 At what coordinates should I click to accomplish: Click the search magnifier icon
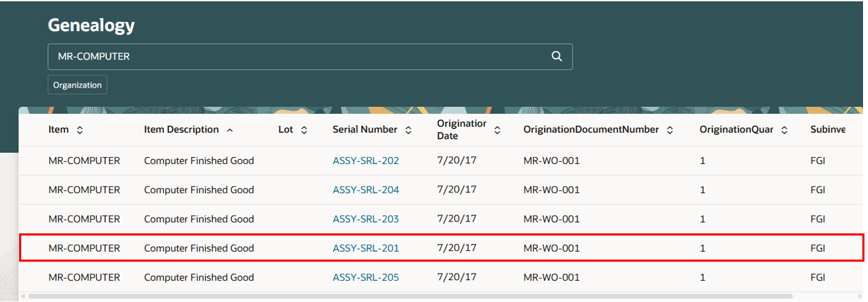pos(557,57)
